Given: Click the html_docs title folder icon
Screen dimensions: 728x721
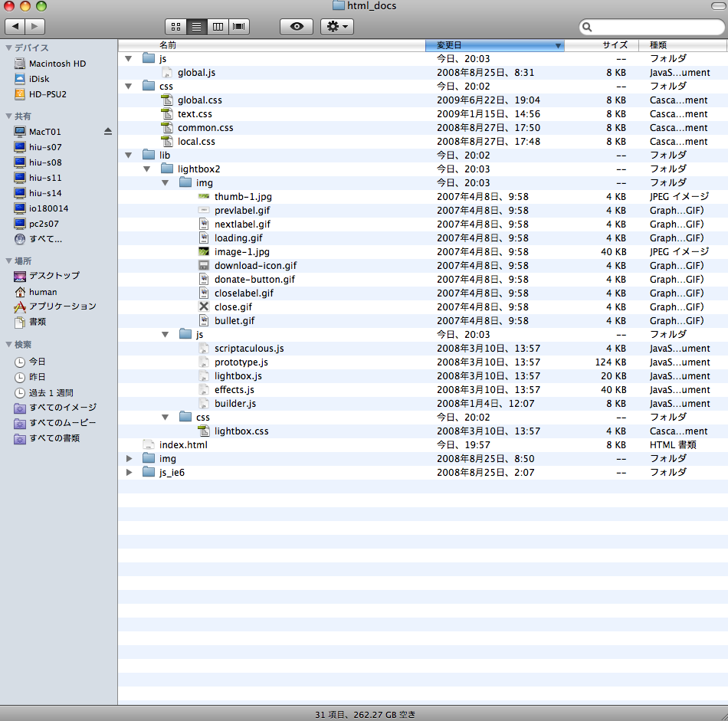Looking at the screenshot, I should coord(339,5).
